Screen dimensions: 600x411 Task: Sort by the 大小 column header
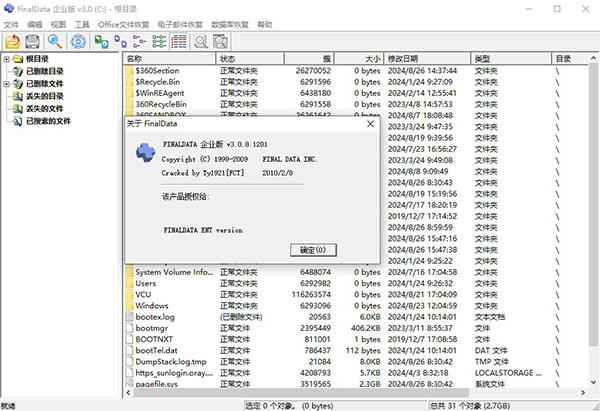click(x=359, y=59)
